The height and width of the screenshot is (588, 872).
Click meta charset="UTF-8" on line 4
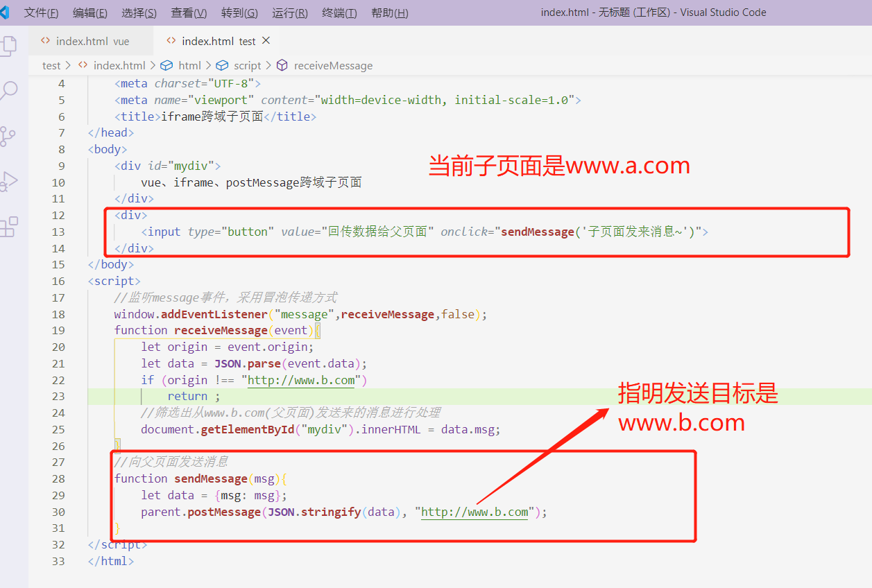pyautogui.click(x=187, y=83)
